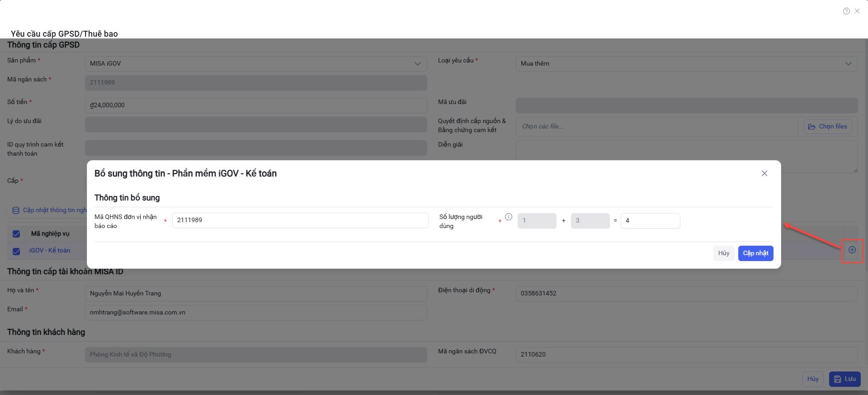868x395 pixels.
Task: Click the Mã ngân sách ĐVCQ field
Action: coord(686,355)
